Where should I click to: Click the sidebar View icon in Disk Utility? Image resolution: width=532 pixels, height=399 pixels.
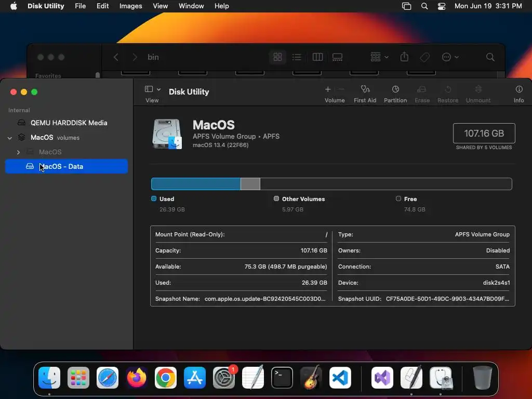click(149, 89)
